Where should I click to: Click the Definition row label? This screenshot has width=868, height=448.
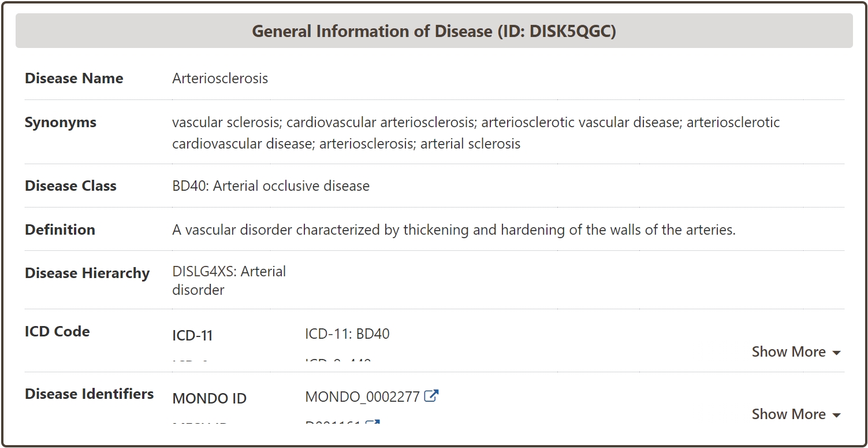click(60, 229)
